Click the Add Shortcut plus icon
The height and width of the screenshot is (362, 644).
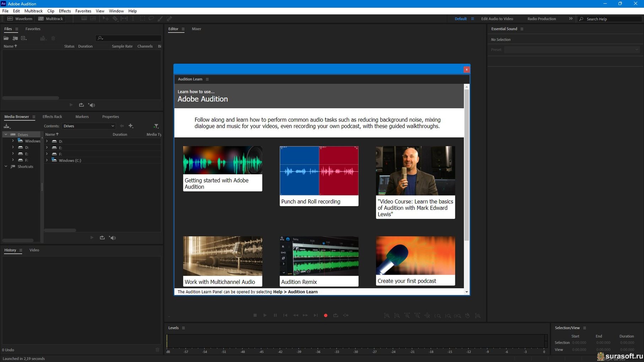tap(131, 126)
